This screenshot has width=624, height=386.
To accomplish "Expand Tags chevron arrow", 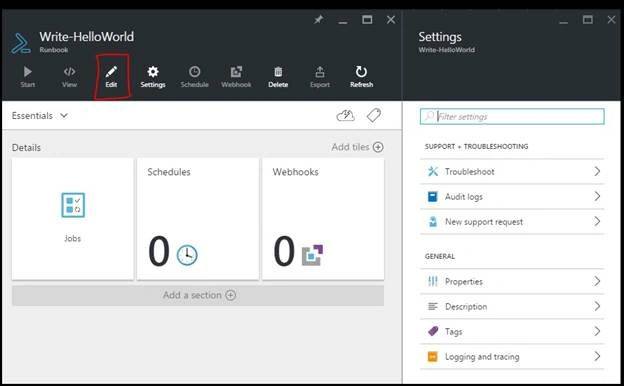I will (x=597, y=331).
